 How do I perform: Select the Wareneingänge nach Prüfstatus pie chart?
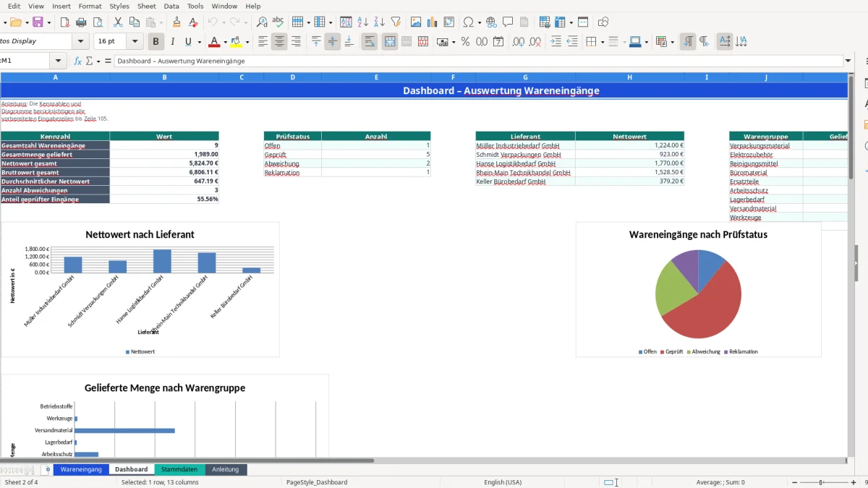[x=698, y=289]
